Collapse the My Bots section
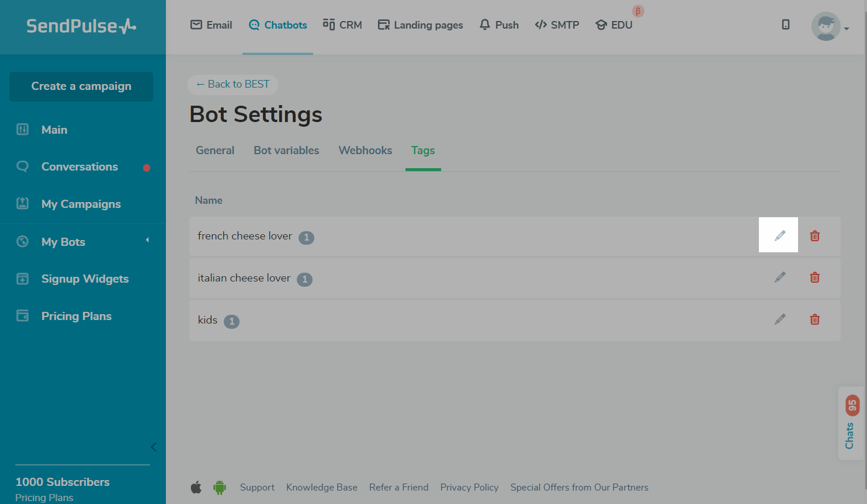 147,240
